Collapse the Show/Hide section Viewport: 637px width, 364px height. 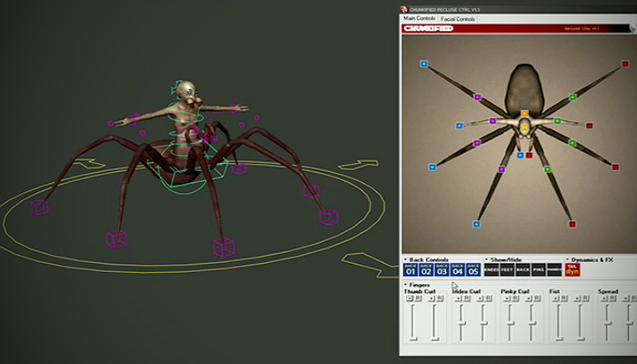coord(486,259)
